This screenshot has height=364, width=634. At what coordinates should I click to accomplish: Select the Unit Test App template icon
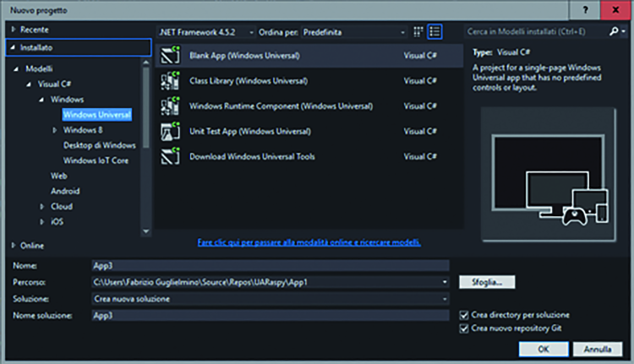click(170, 131)
